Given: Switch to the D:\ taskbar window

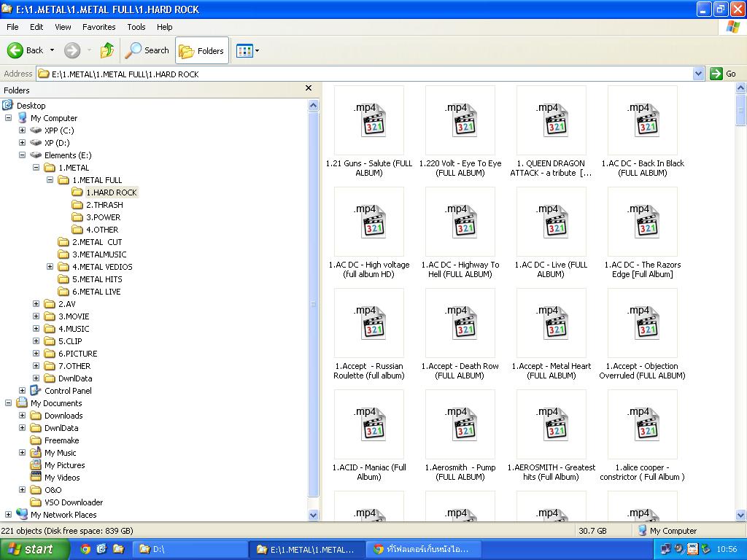Looking at the screenshot, I should click(x=189, y=550).
